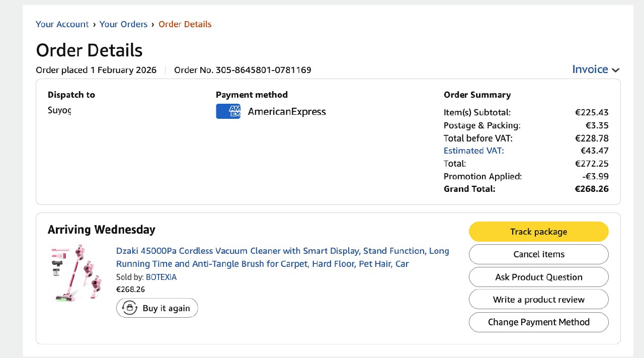The image size is (644, 358).
Task: Go to Your Account breadcrumb
Action: coord(62,24)
